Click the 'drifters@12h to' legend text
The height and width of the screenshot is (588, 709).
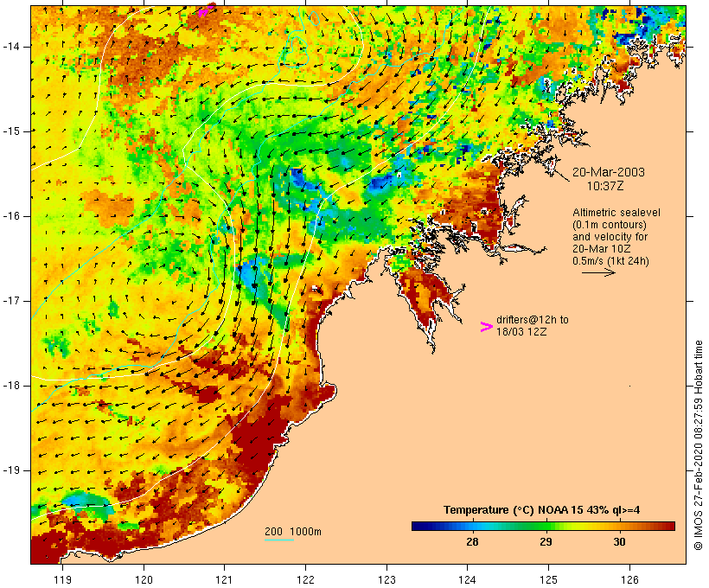point(533,320)
